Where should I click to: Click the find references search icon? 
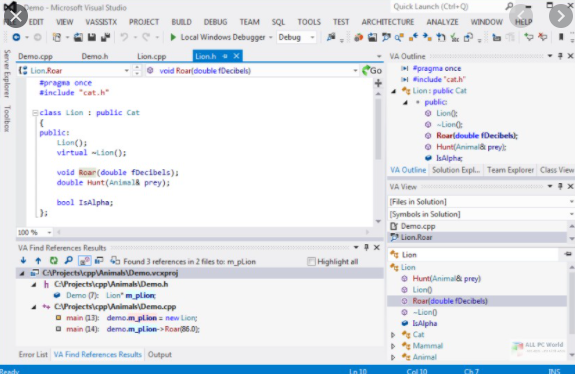[69, 261]
